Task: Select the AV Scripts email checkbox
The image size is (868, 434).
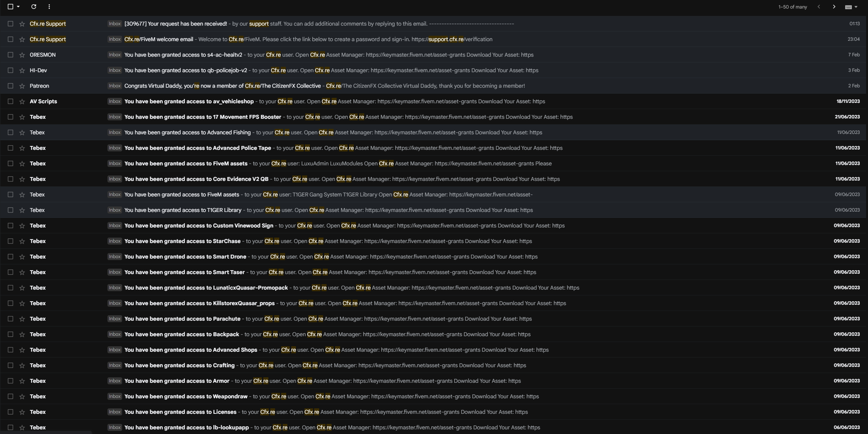Action: 10,101
